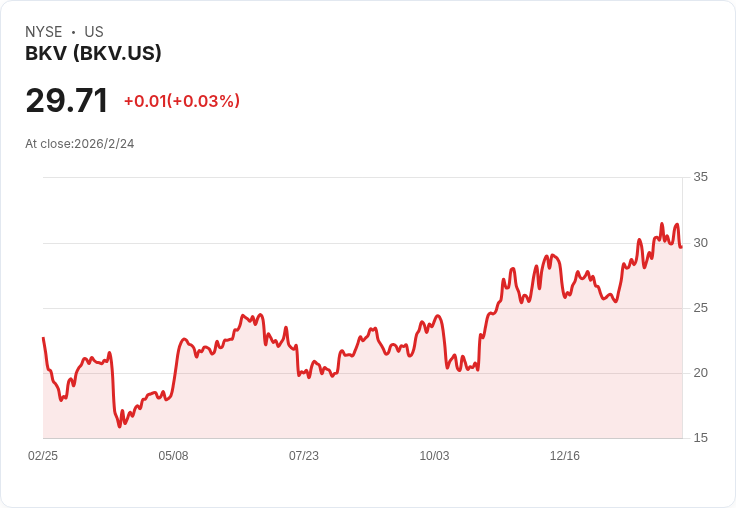Select the NYSE exchange label
This screenshot has width=736, height=508.
[x=44, y=32]
